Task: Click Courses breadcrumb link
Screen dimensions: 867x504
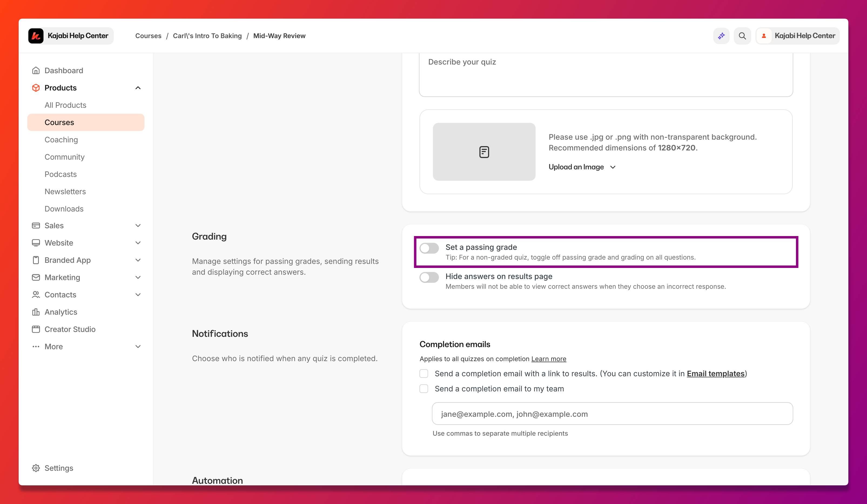Action: (148, 36)
